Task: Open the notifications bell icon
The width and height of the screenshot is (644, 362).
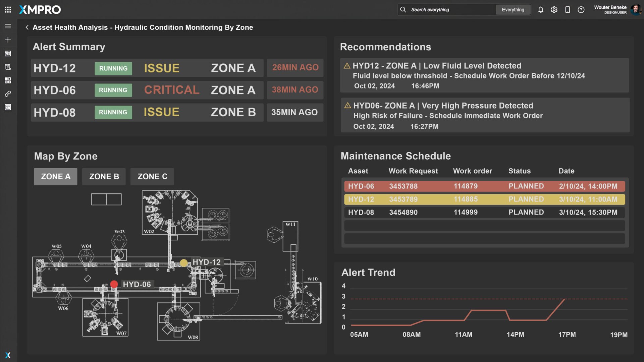Action: (x=541, y=10)
